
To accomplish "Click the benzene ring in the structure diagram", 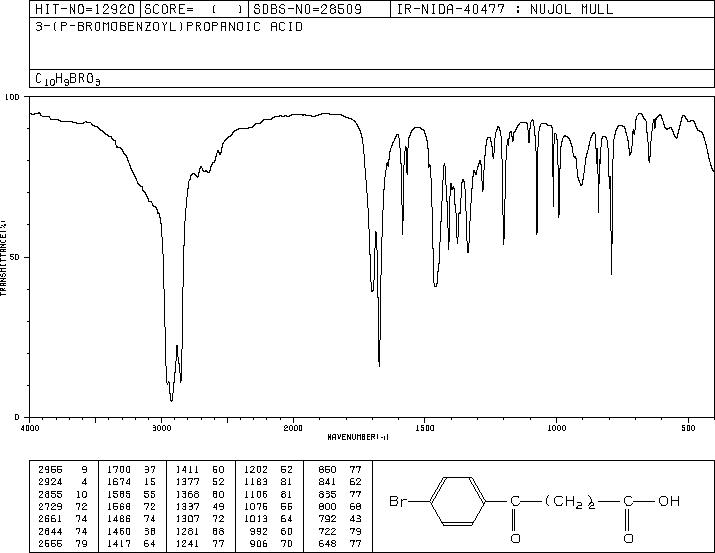I will tap(458, 501).
